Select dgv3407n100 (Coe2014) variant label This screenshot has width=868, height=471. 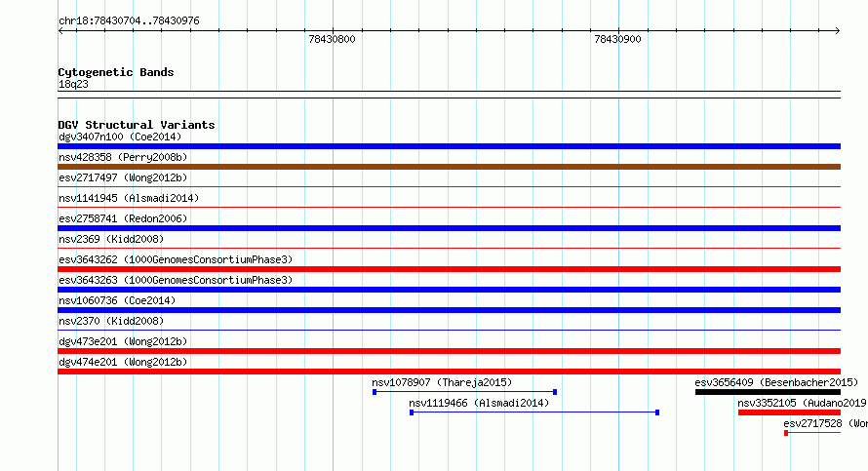tap(120, 137)
